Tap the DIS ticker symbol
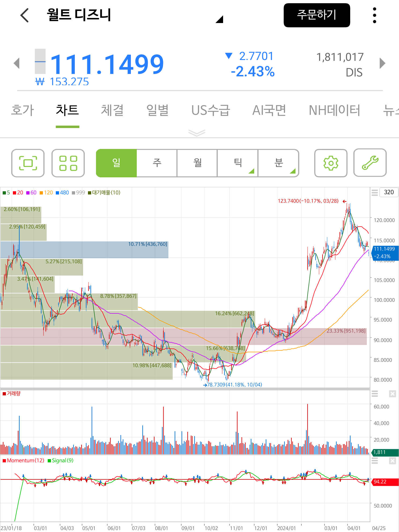Image resolution: width=399 pixels, height=532 pixels. pos(354,73)
